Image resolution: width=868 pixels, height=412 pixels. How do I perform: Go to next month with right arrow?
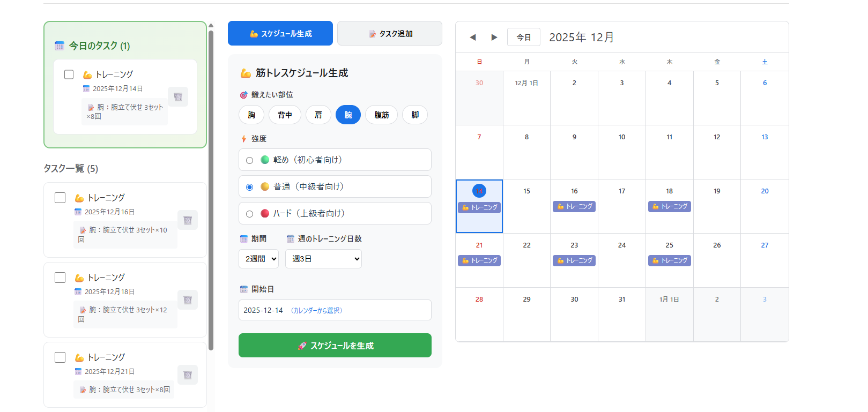coord(494,37)
